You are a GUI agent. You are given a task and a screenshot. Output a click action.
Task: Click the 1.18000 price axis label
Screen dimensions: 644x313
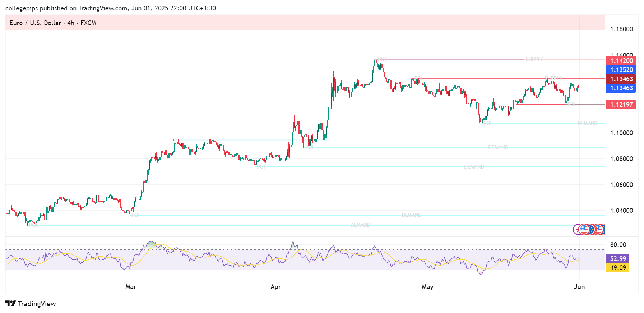(x=621, y=29)
